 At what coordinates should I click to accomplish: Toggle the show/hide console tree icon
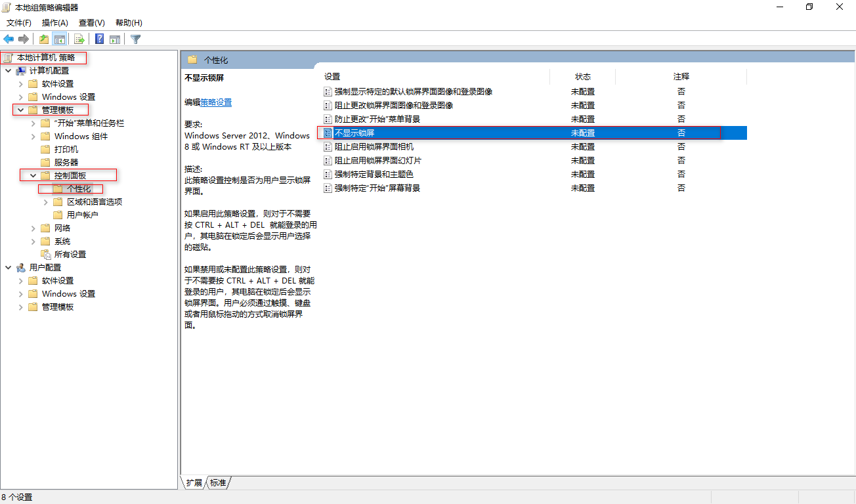tap(59, 39)
